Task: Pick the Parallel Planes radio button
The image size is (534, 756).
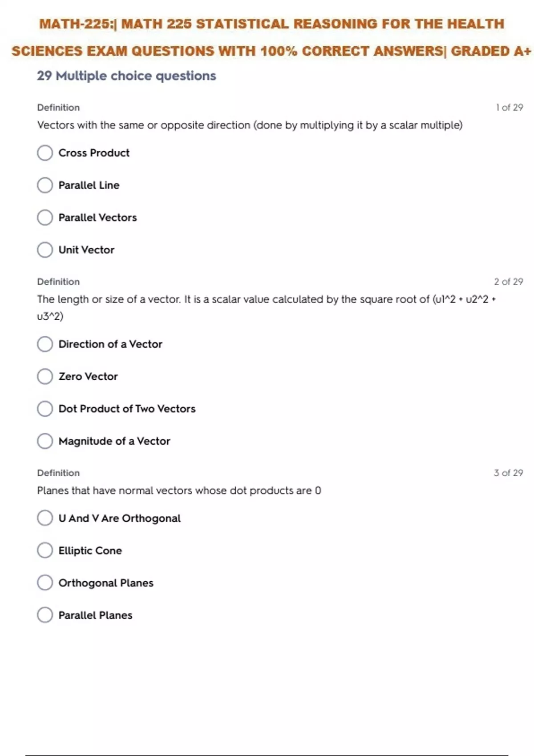Action: coord(45,615)
